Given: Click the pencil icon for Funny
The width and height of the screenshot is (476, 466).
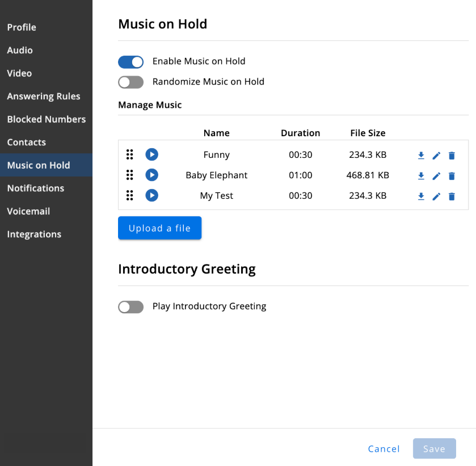Looking at the screenshot, I should click(x=436, y=156).
